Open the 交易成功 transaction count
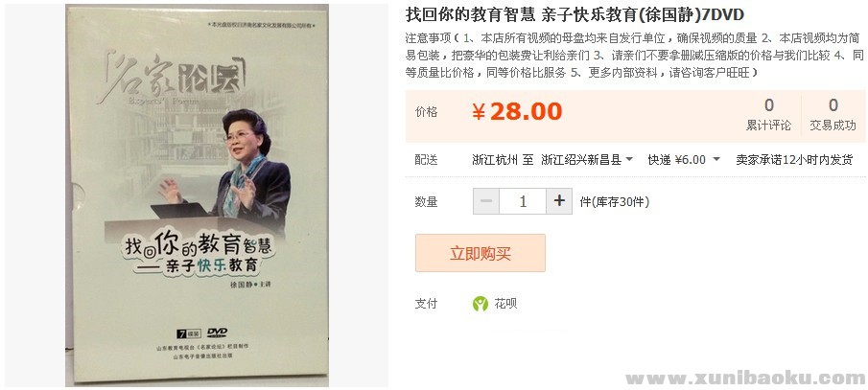This screenshot has height=390, width=868. 833,115
